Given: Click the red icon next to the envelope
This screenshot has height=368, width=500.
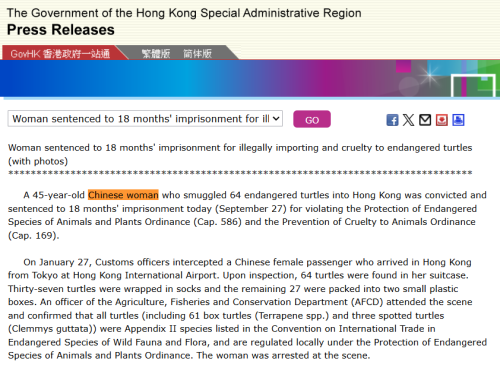Looking at the screenshot, I should tap(442, 120).
